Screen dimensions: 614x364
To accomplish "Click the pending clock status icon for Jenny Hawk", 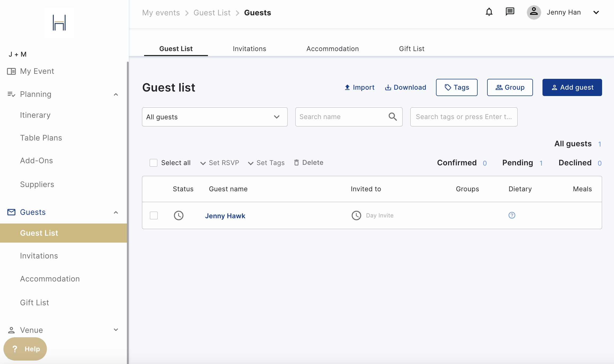I will point(179,215).
